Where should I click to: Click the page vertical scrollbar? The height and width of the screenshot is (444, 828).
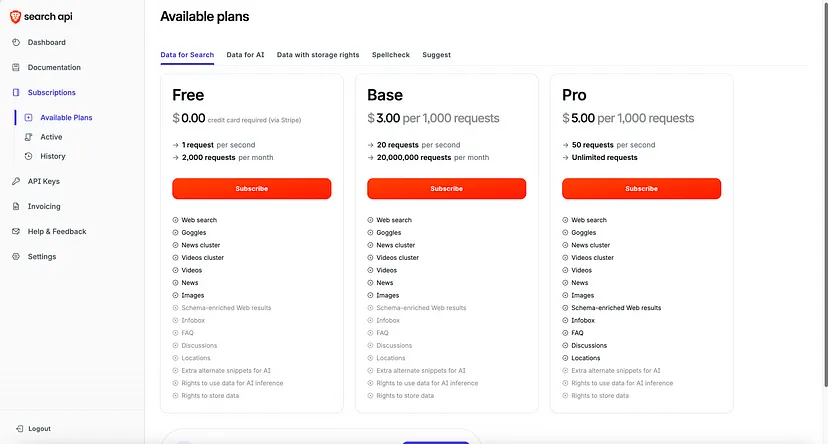coord(825,195)
